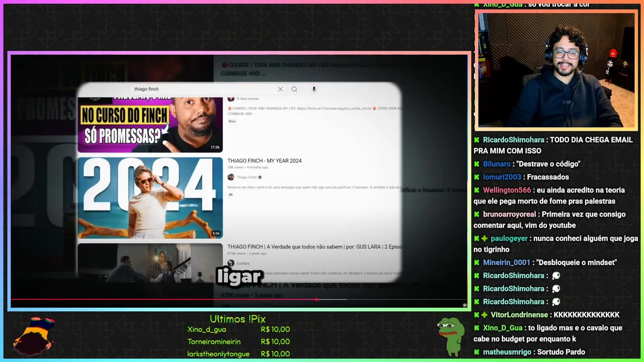Click the green diamond badge beside paulogeyer

pyautogui.click(x=485, y=238)
